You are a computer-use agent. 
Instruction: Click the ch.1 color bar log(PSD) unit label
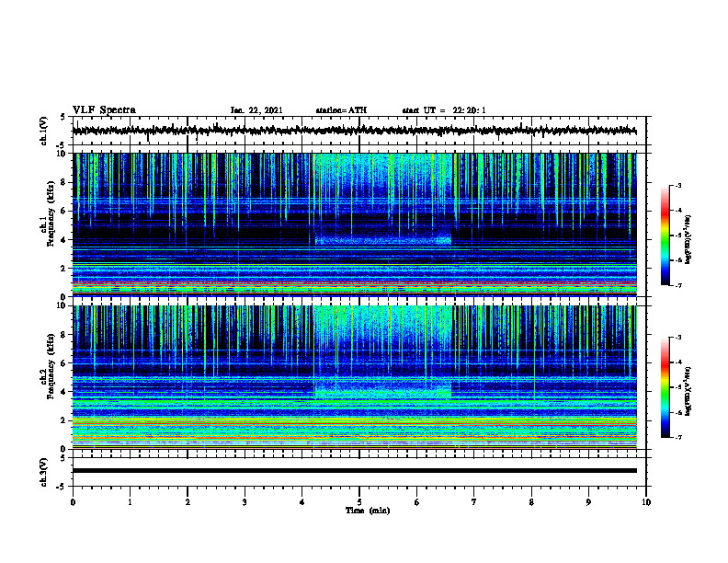pyautogui.click(x=688, y=239)
